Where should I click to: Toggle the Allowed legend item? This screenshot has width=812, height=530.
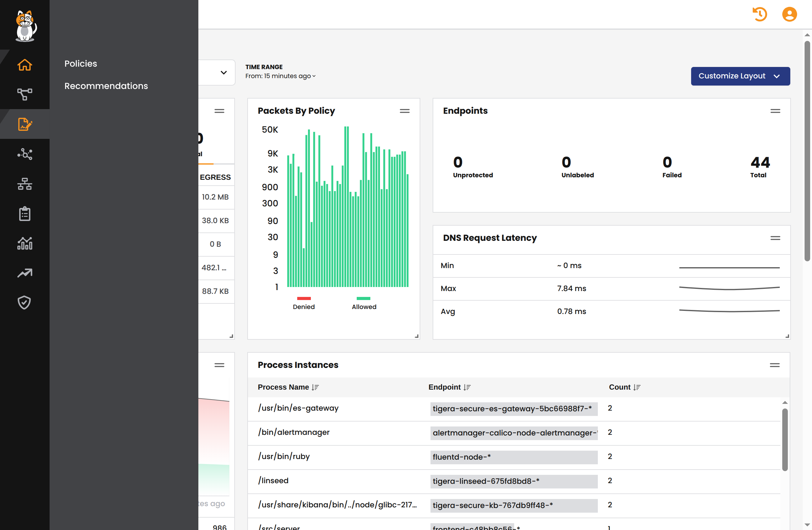click(x=364, y=303)
